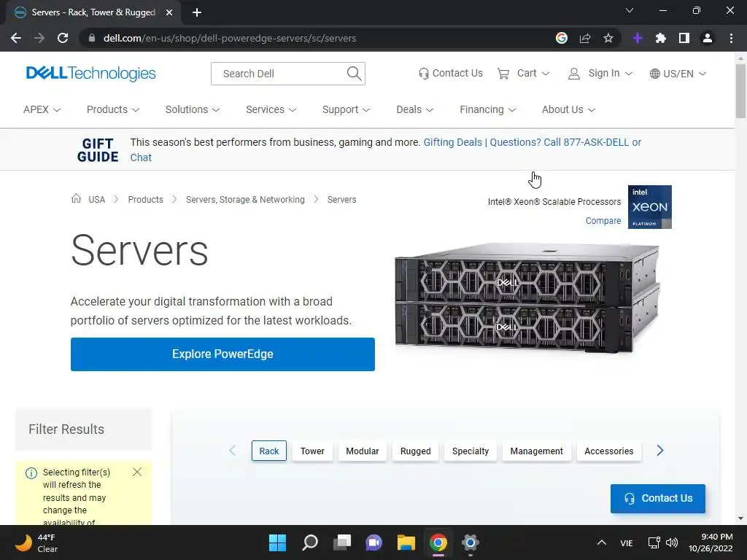Select the Rugged category tab
The height and width of the screenshot is (560, 747).
415,451
